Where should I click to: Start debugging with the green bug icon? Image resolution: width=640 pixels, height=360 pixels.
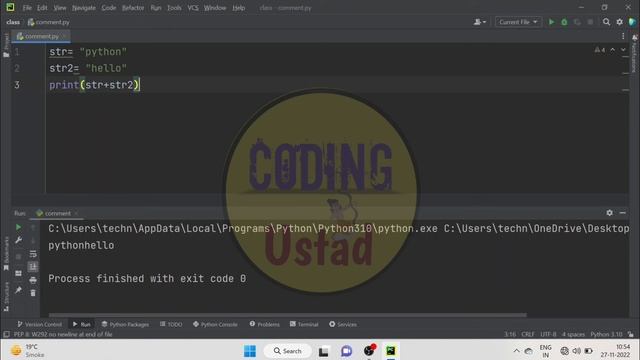564,22
